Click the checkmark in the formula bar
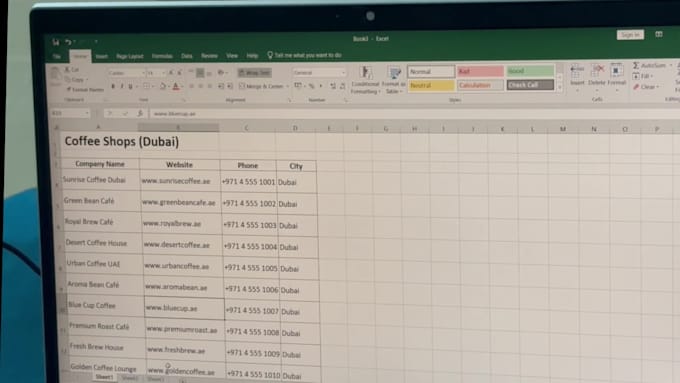Image resolution: width=680 pixels, height=383 pixels. tap(125, 114)
